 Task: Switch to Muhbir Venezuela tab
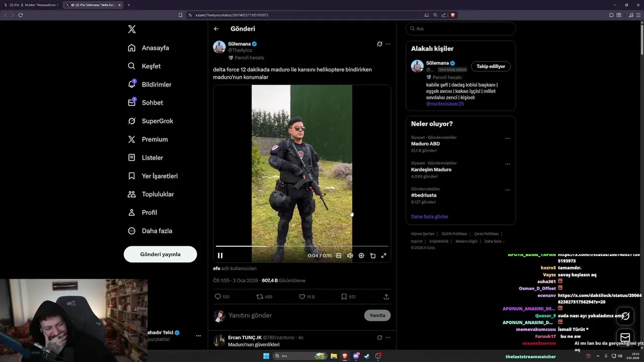31,5
